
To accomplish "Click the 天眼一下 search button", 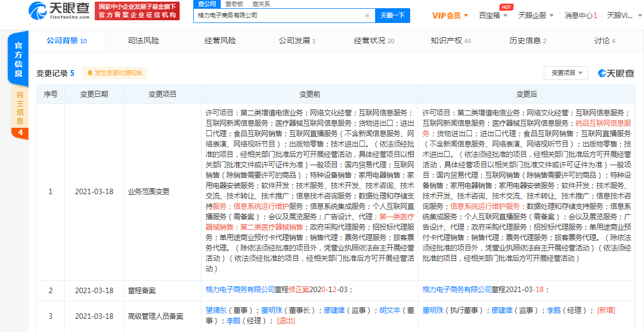I will click(392, 15).
